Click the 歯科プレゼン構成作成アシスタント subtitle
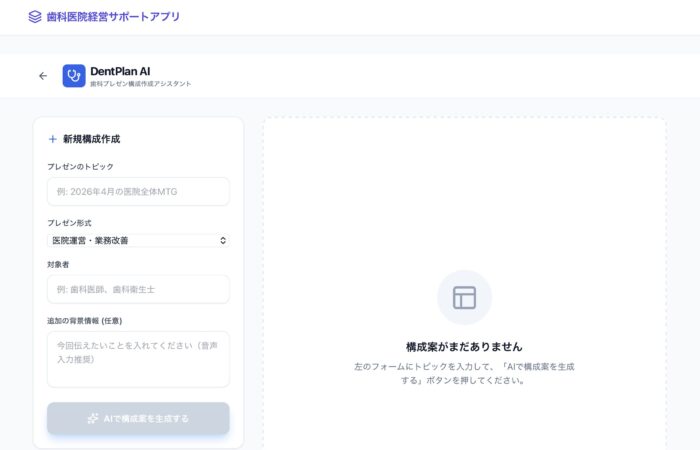The height and width of the screenshot is (450, 700). 140,84
